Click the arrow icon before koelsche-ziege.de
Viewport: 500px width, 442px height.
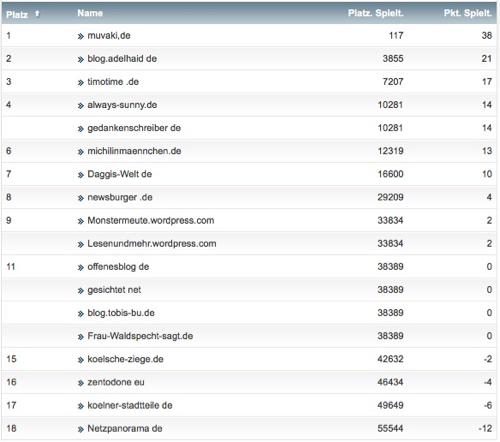point(80,360)
